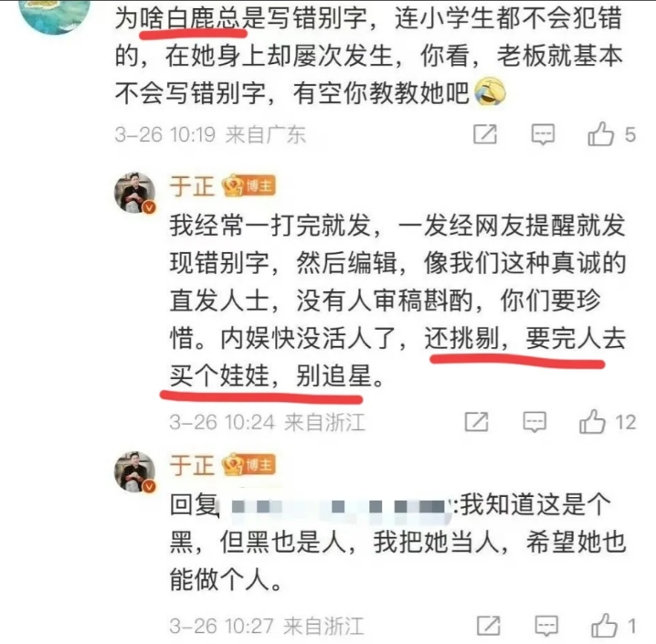Tap repost icon on 10:24 comment
656x644 pixels.
click(x=477, y=421)
